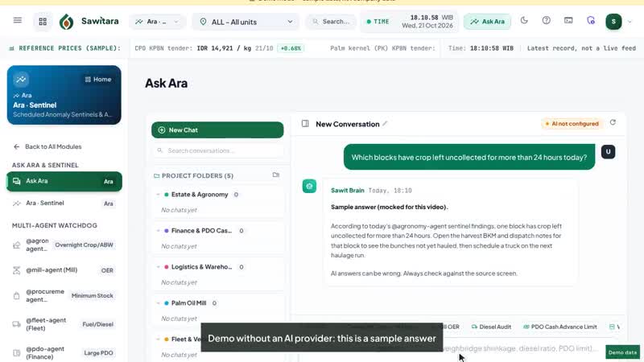The image size is (644, 362).
Task: Click the TIME status indicator
Action: tap(378, 22)
